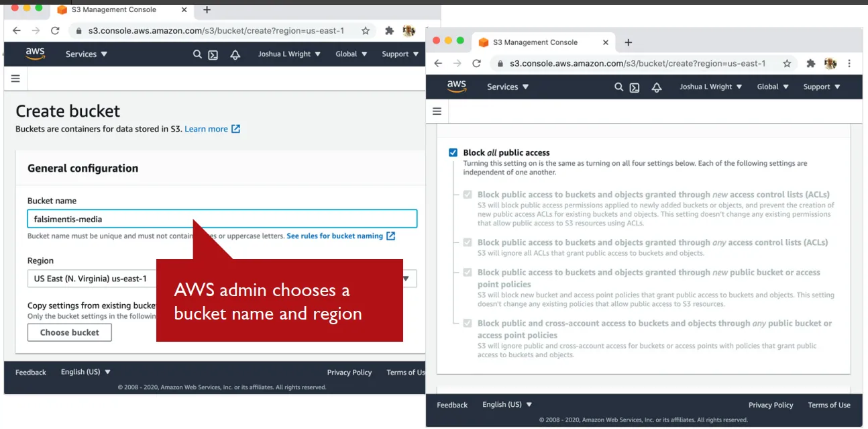The width and height of the screenshot is (868, 429).
Task: Open Terms of Use in right window footer
Action: [x=829, y=405]
